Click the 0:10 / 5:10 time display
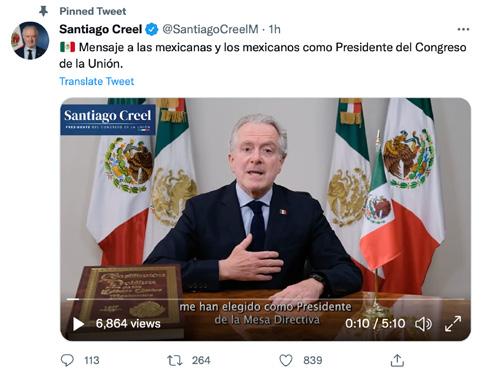 click(x=375, y=324)
